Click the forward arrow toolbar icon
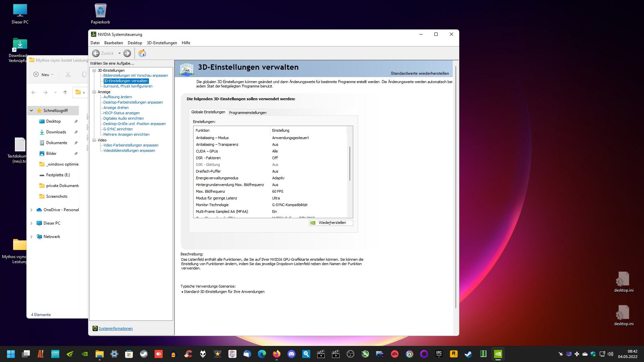This screenshot has width=644, height=362. (x=127, y=53)
